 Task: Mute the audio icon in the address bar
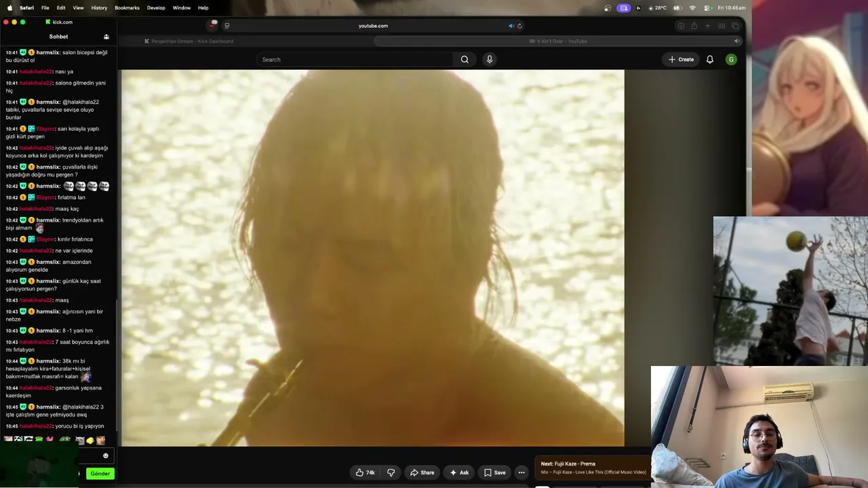(x=511, y=26)
